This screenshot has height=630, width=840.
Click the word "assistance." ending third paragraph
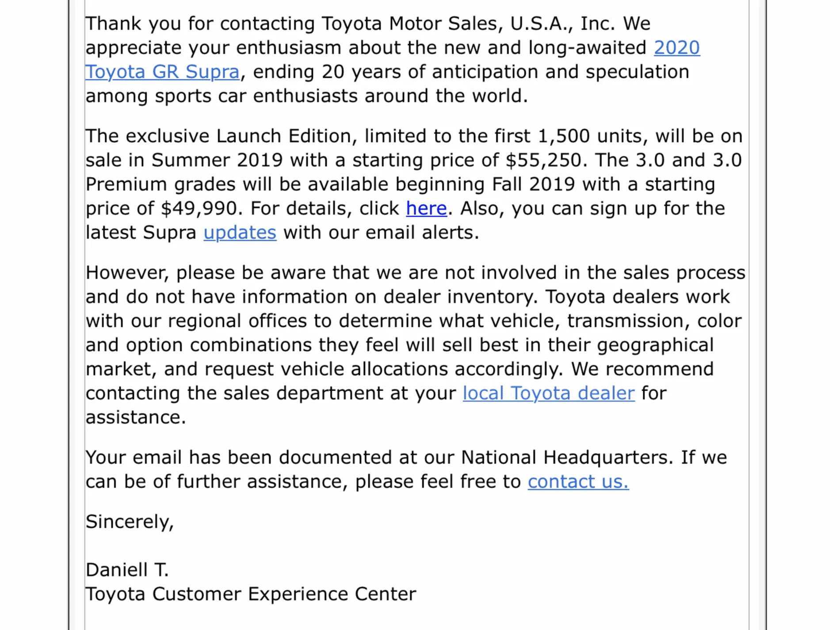point(136,417)
